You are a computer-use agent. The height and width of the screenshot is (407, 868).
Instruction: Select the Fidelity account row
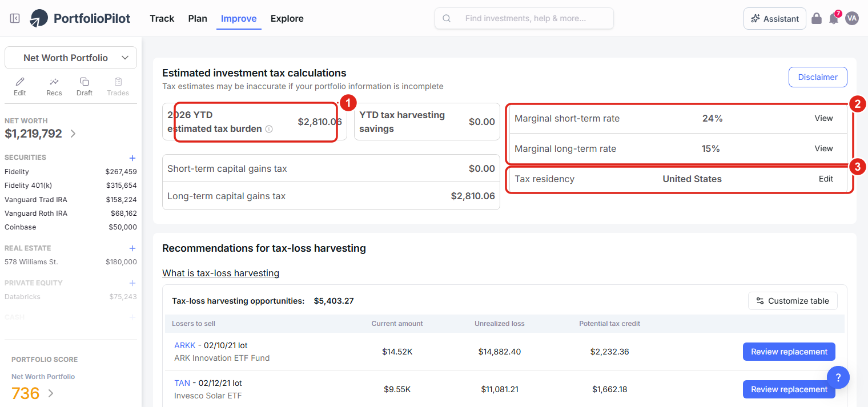71,171
